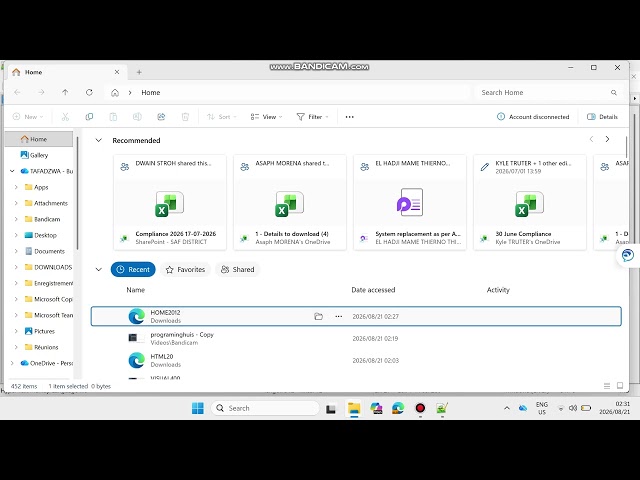Select the Home tab at window top

point(65,72)
